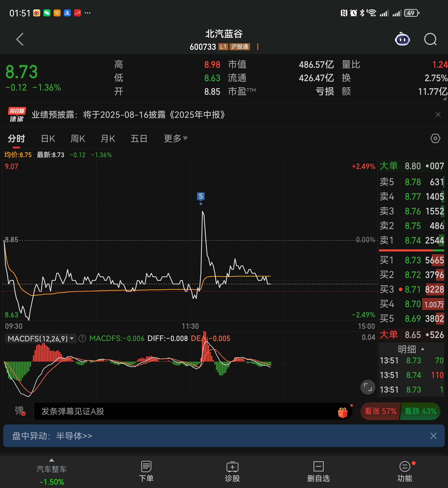Select 卖1 price 8.74 row
The width and height of the screenshot is (448, 488).
(412, 240)
